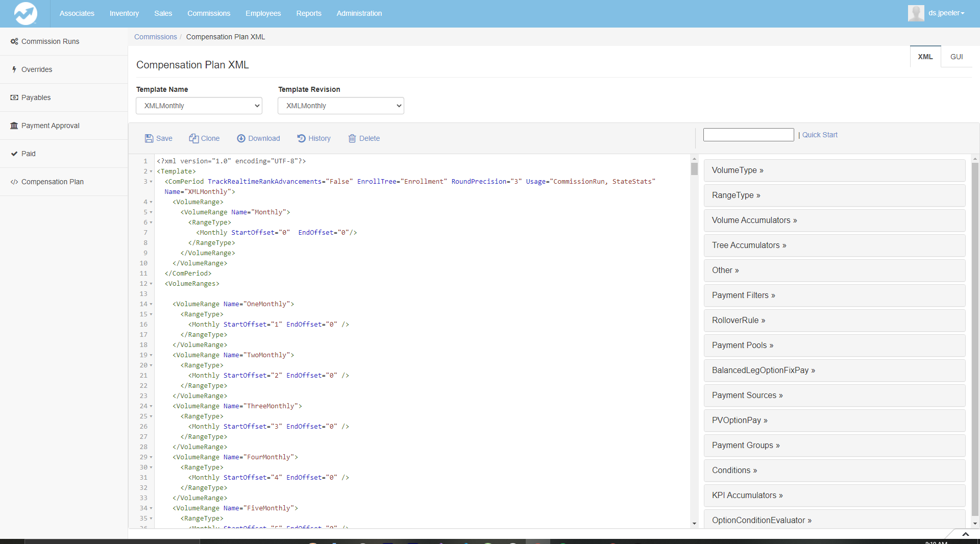
Task: Expand the Other snippet panel
Action: click(x=835, y=270)
